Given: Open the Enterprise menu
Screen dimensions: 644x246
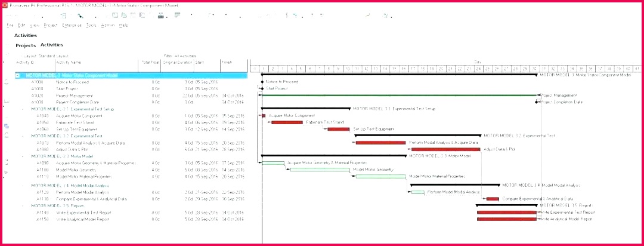Looking at the screenshot, I should point(72,25).
